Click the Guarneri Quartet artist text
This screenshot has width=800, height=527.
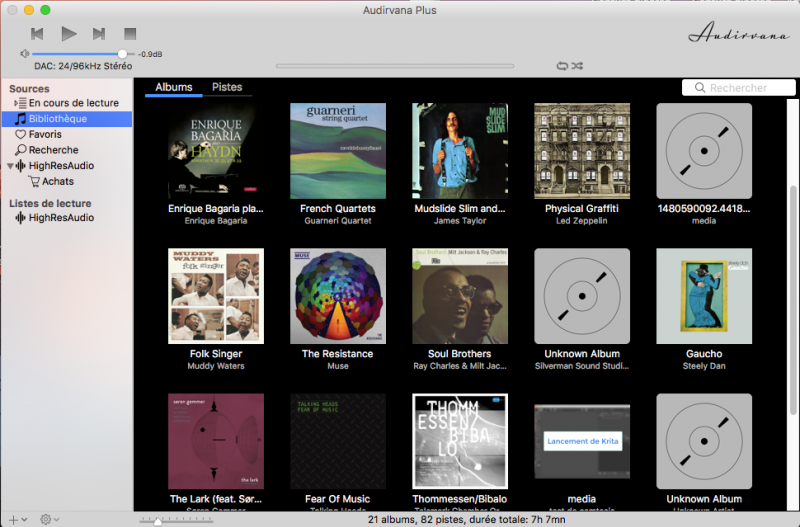(x=338, y=221)
